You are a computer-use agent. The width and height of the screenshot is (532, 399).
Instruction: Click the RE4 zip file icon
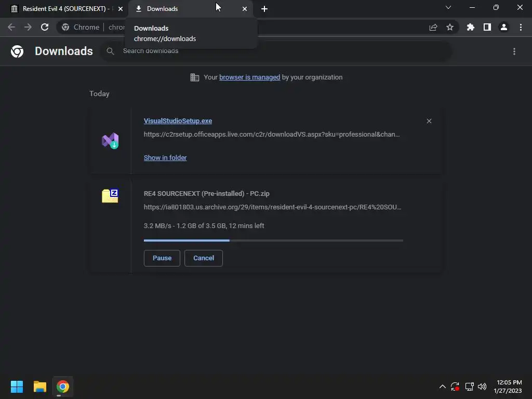(110, 196)
